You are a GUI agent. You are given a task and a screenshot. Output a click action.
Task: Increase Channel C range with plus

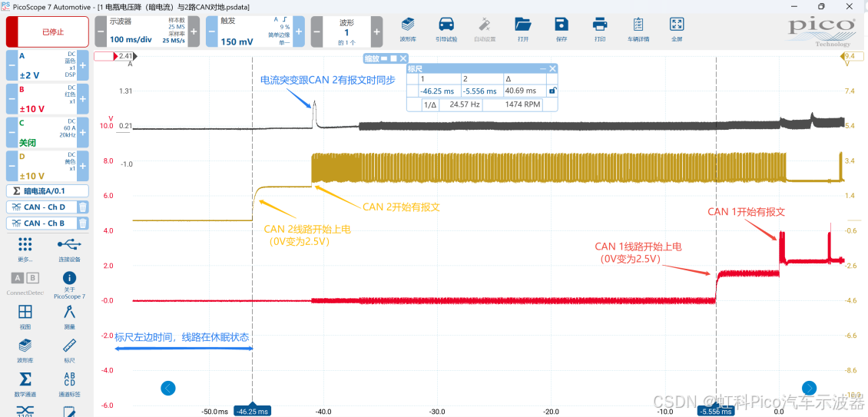tap(82, 132)
